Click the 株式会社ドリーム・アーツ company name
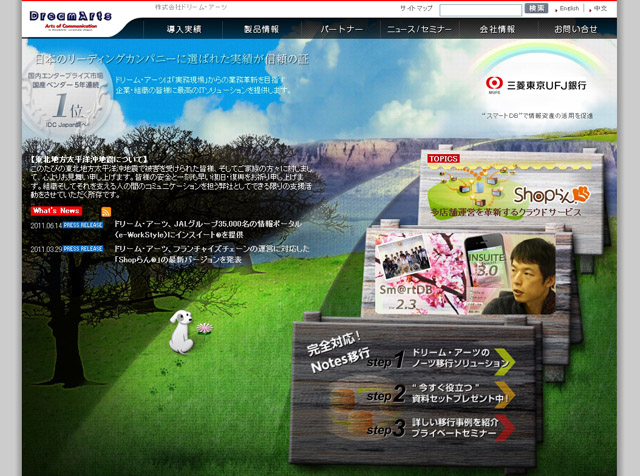The width and height of the screenshot is (640, 476). pos(191,7)
